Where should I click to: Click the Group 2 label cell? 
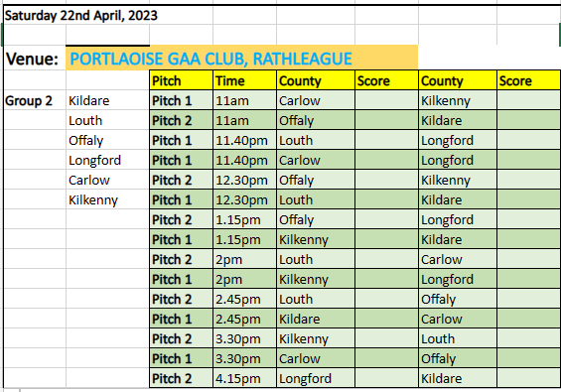click(35, 100)
